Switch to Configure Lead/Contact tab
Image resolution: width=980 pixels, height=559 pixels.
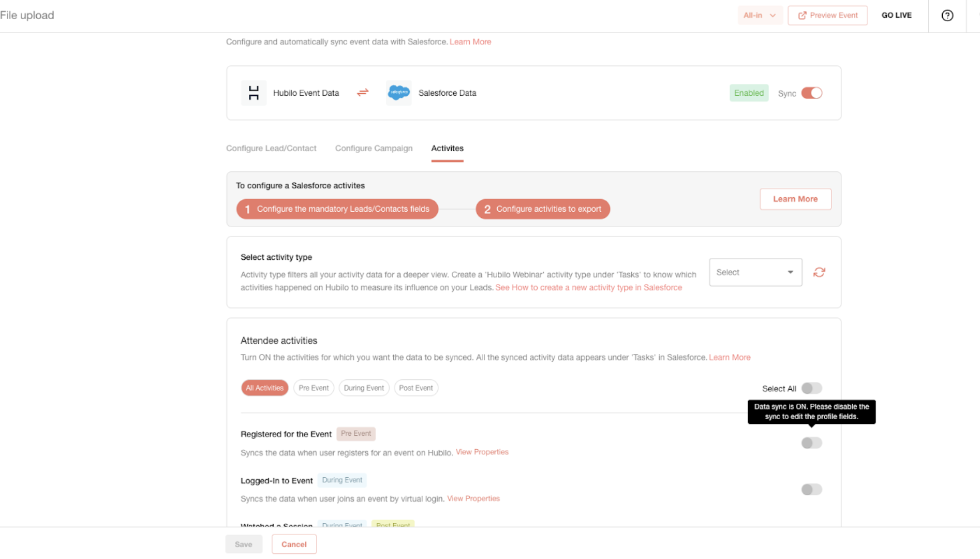[x=271, y=148]
